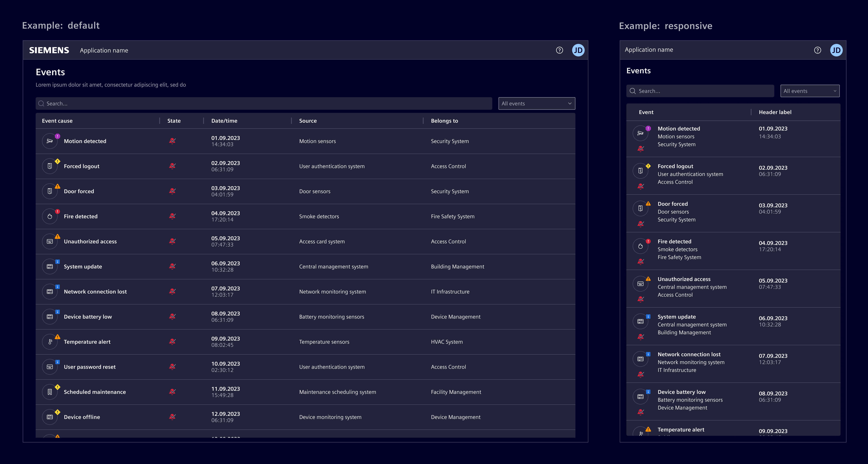Viewport: 868px width, 464px height.
Task: Click Fire detected flame icon in default table
Action: coord(50,217)
